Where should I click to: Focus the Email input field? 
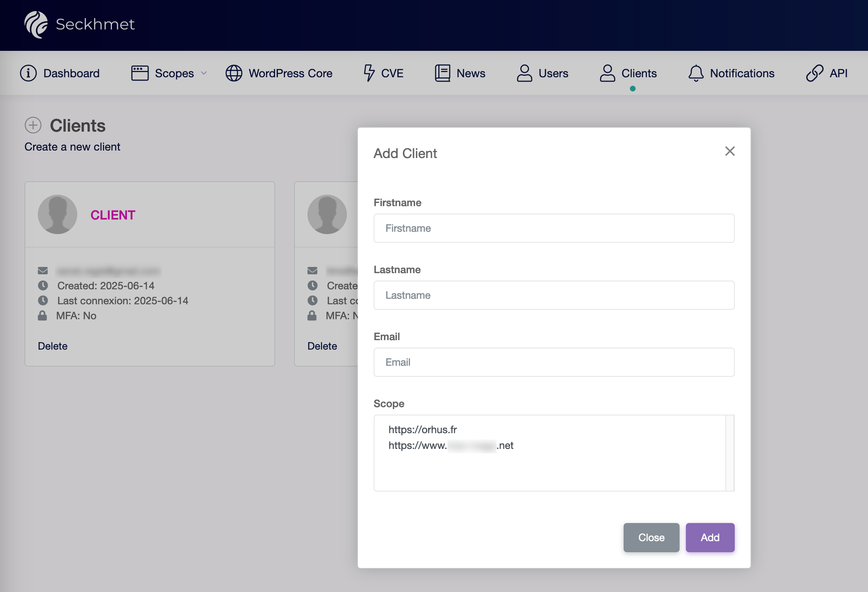pyautogui.click(x=554, y=362)
